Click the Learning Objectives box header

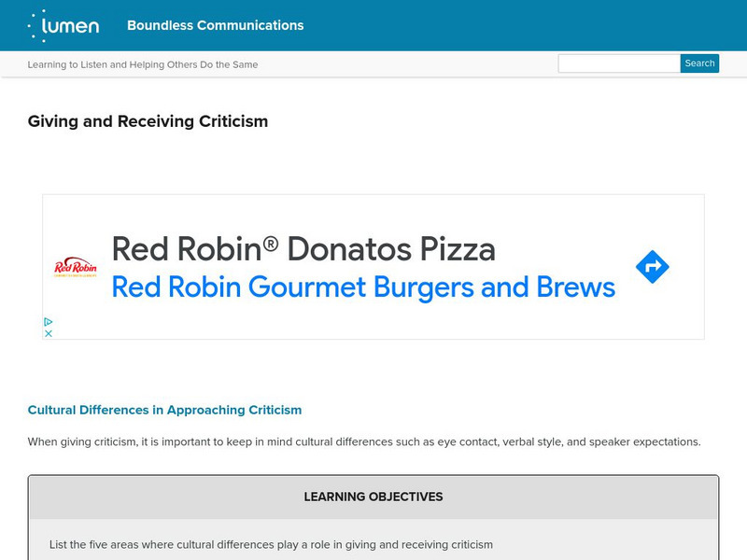(373, 497)
